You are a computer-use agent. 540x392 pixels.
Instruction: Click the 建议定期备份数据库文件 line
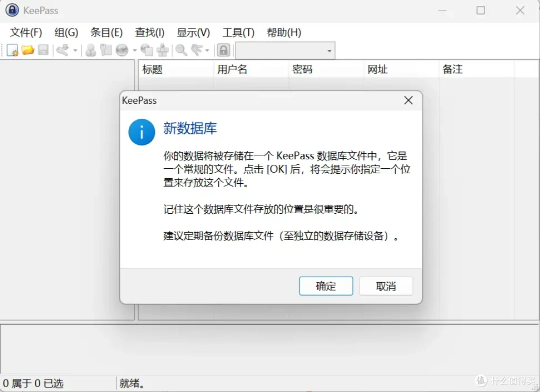[281, 236]
